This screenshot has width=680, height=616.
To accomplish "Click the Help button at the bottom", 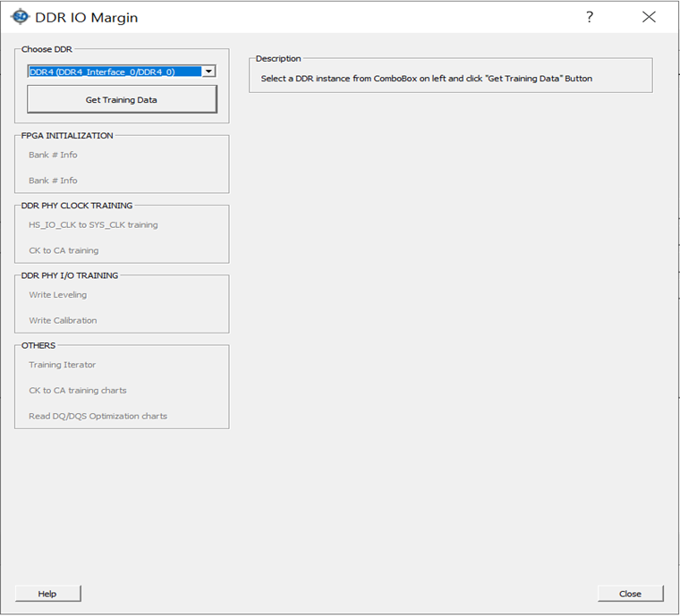I will pyautogui.click(x=47, y=594).
